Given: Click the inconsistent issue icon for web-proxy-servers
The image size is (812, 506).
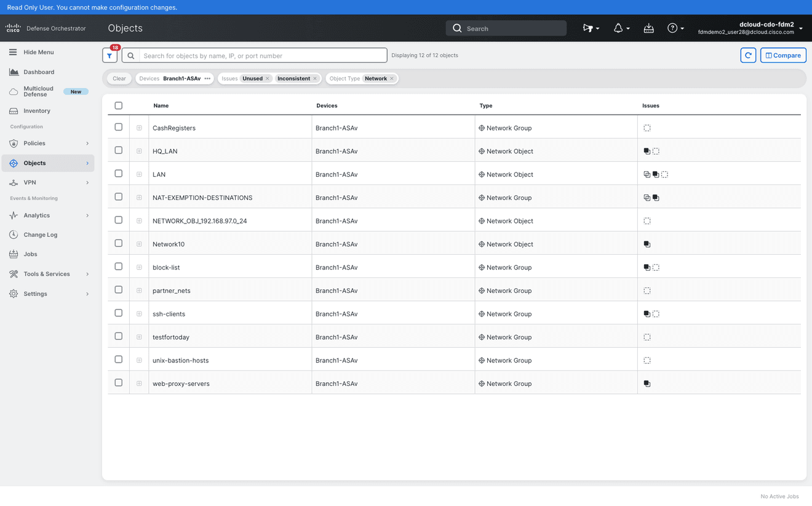Looking at the screenshot, I should pyautogui.click(x=647, y=384).
